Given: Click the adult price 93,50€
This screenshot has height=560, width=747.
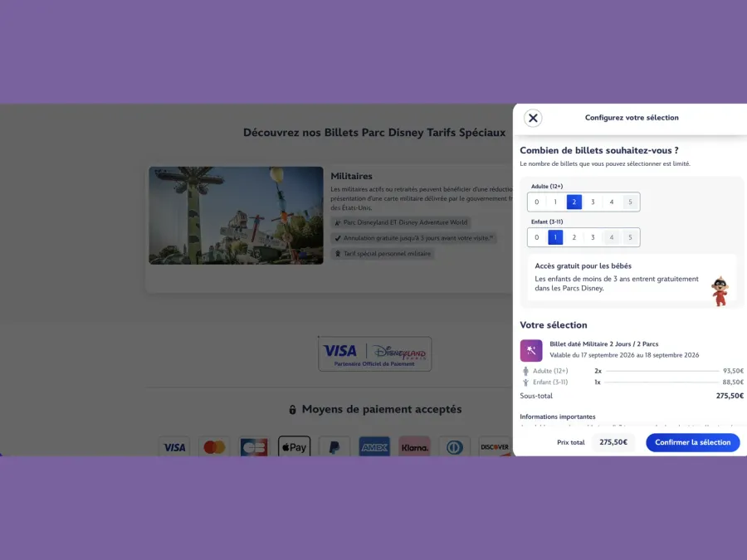Looking at the screenshot, I should pyautogui.click(x=733, y=371).
